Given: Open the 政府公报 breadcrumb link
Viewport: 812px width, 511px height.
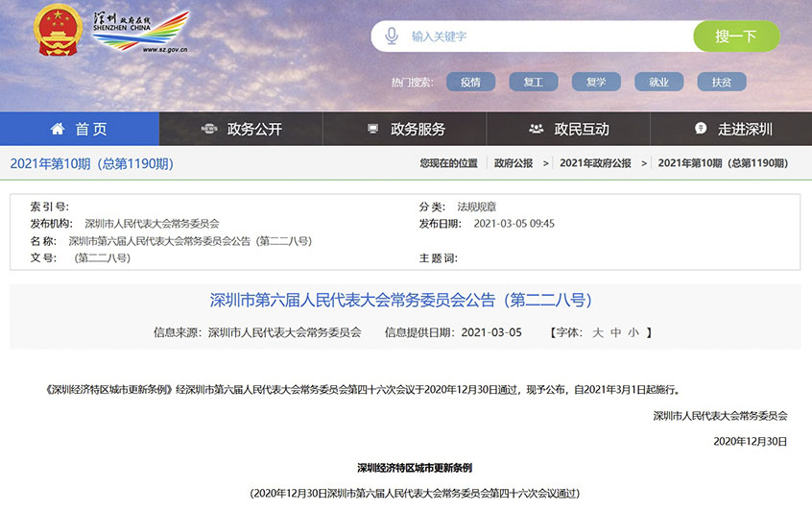Looking at the screenshot, I should [513, 163].
